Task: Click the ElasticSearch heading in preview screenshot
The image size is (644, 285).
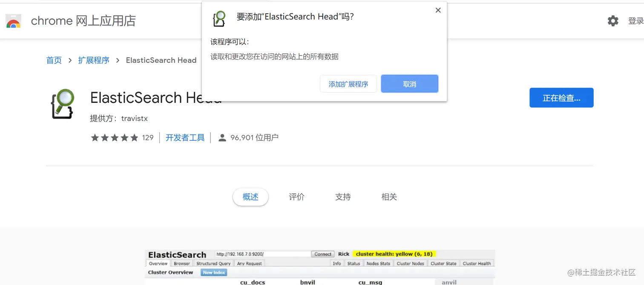Action: point(177,255)
